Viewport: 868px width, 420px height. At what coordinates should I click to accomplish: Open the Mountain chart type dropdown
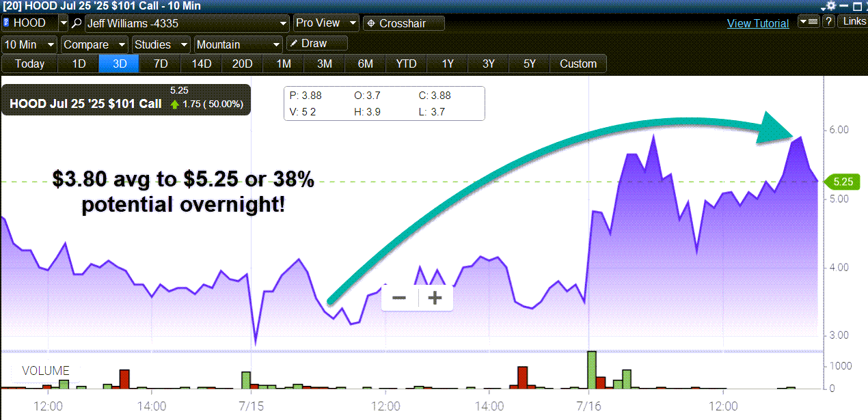pos(238,44)
